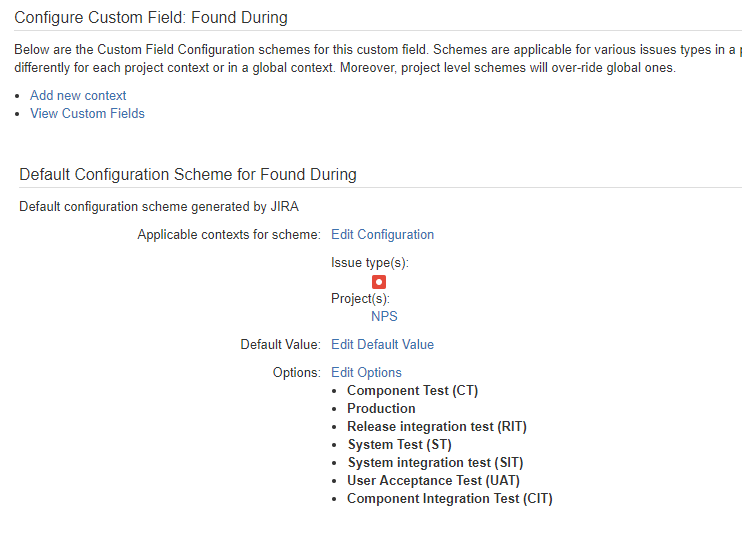Click the red Bug issue type icon

[x=379, y=282]
